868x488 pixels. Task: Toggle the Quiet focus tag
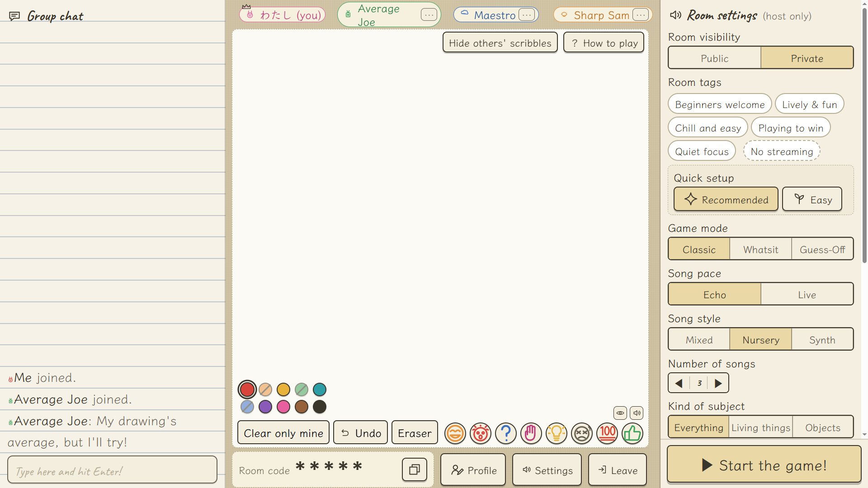coord(702,151)
